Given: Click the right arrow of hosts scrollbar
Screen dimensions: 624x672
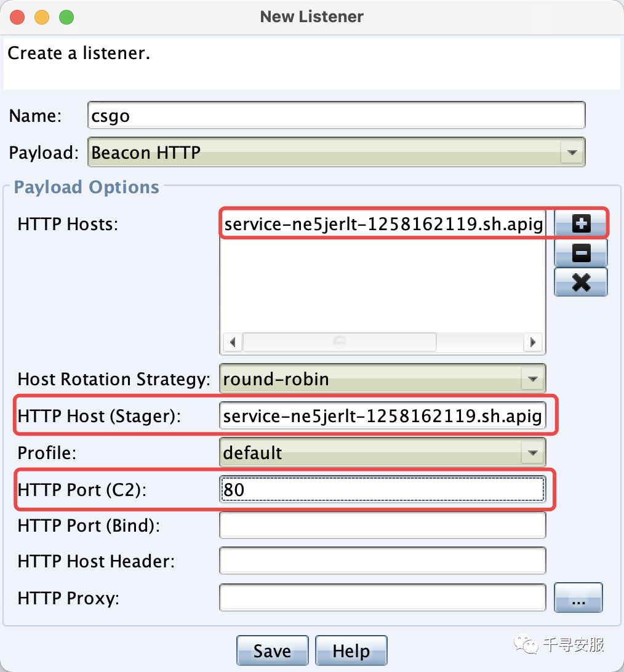Looking at the screenshot, I should 533,342.
